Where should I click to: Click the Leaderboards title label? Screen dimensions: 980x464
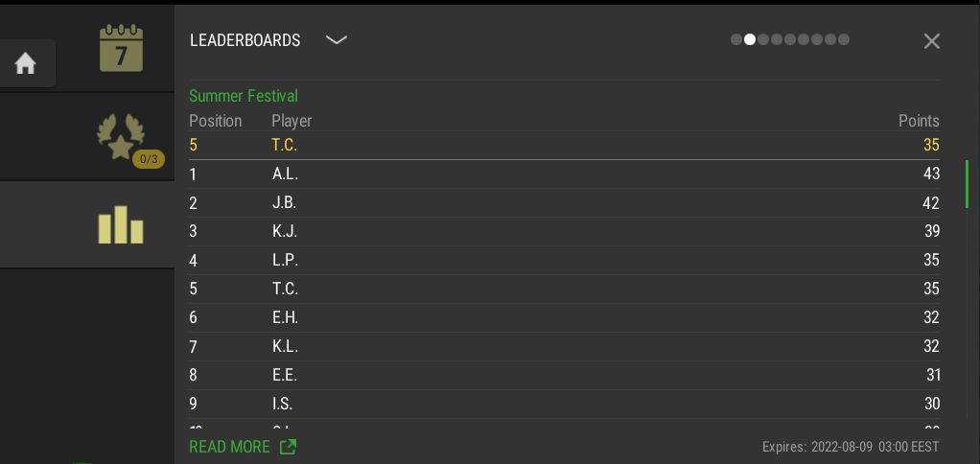pos(245,40)
